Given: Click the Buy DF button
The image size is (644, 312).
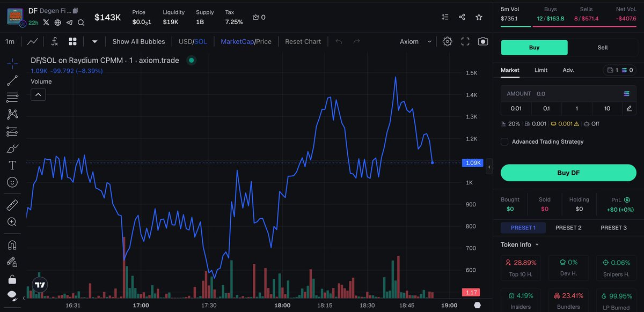Looking at the screenshot, I should click(x=568, y=173).
